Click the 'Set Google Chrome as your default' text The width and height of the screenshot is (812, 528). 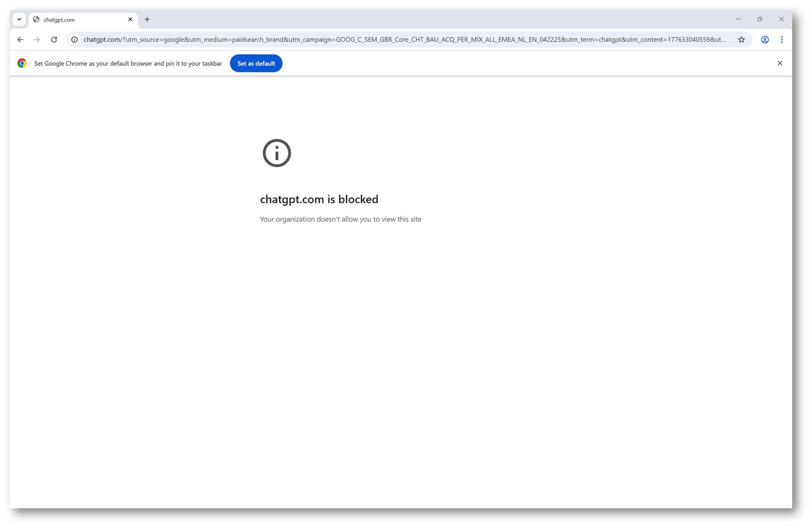[128, 63]
